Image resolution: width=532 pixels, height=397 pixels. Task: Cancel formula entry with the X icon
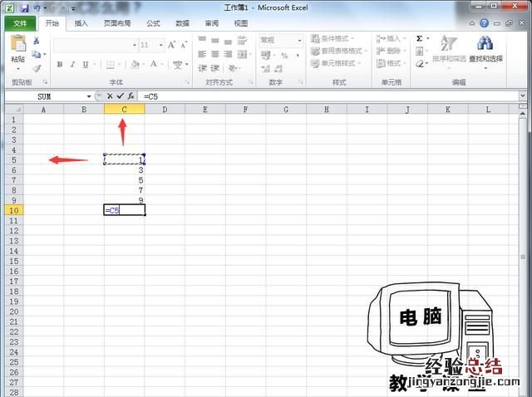(x=110, y=96)
